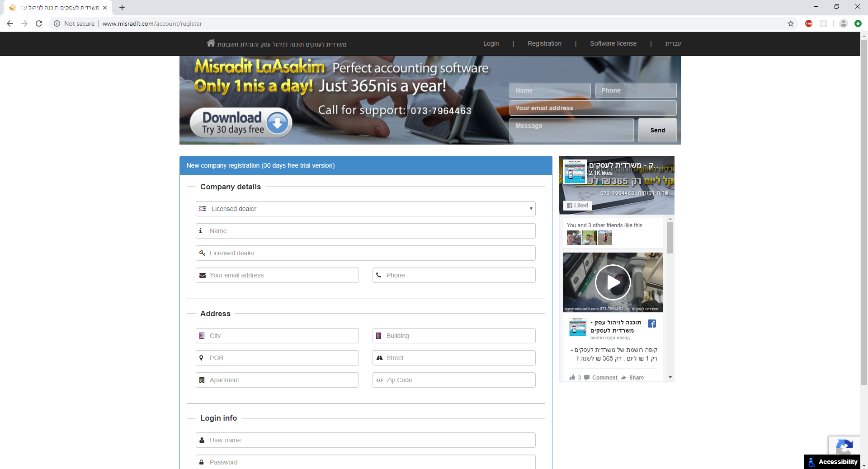
Task: Click the home icon in the site header
Action: coord(211,43)
